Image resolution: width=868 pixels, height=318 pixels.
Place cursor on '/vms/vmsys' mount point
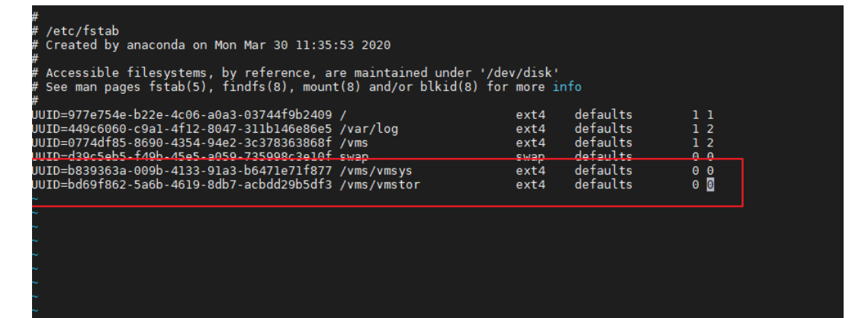click(376, 171)
